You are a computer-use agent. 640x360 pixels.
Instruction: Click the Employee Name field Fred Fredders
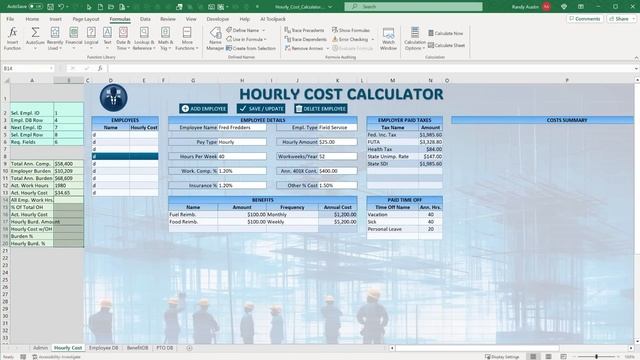[x=242, y=127]
